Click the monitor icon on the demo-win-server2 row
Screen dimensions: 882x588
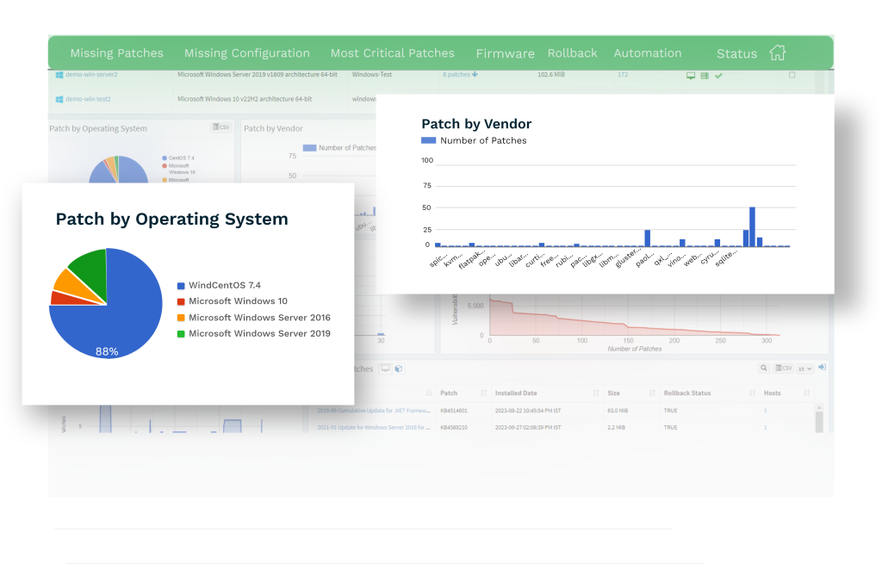coord(691,76)
